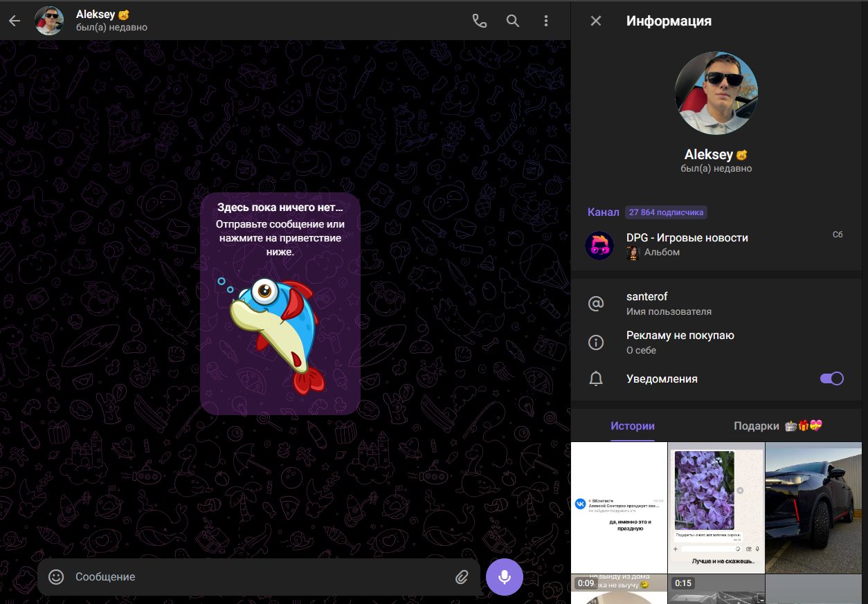The height and width of the screenshot is (604, 868).
Task: Attach a file with the paperclip icon
Action: click(x=462, y=576)
